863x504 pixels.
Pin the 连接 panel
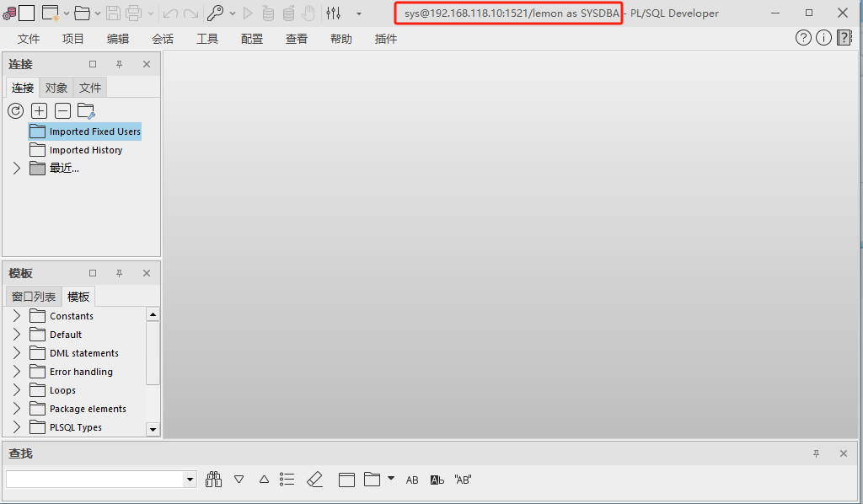click(x=119, y=64)
